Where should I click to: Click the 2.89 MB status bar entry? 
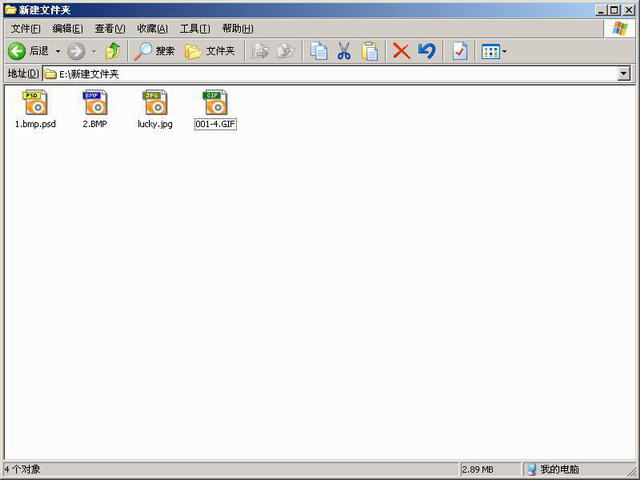click(x=478, y=470)
